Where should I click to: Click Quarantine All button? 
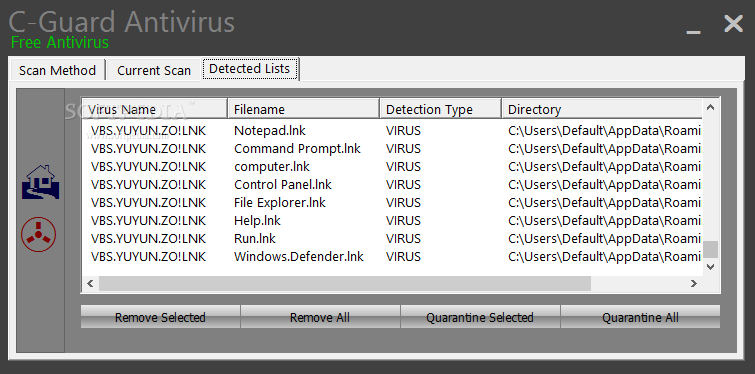640,317
